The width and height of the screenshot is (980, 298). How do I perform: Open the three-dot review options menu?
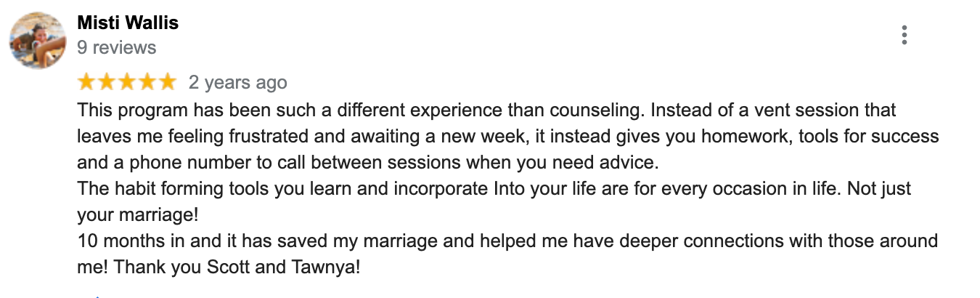click(904, 35)
